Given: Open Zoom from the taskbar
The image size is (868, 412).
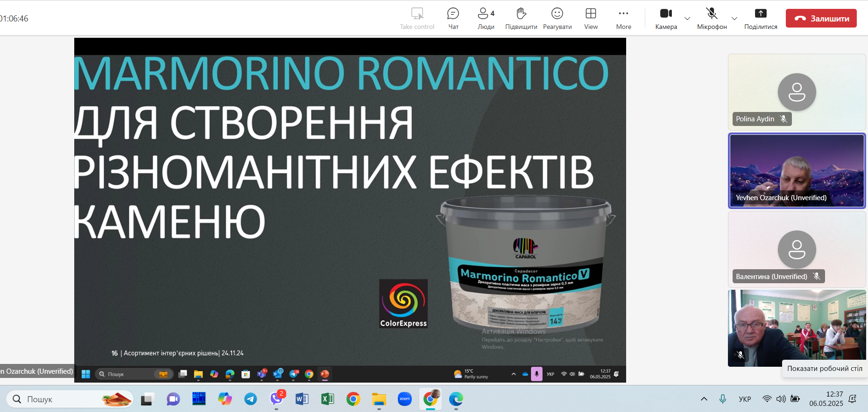Looking at the screenshot, I should coord(405,399).
